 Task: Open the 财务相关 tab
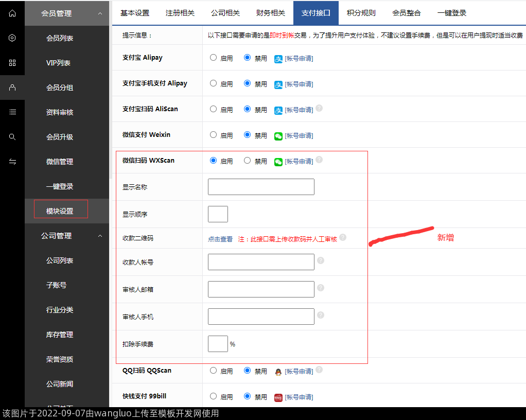tap(271, 13)
